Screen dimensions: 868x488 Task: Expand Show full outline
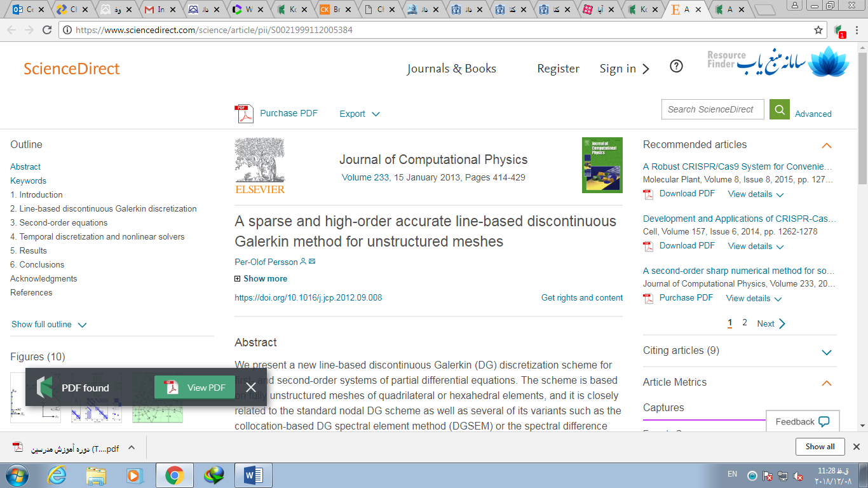[48, 325]
